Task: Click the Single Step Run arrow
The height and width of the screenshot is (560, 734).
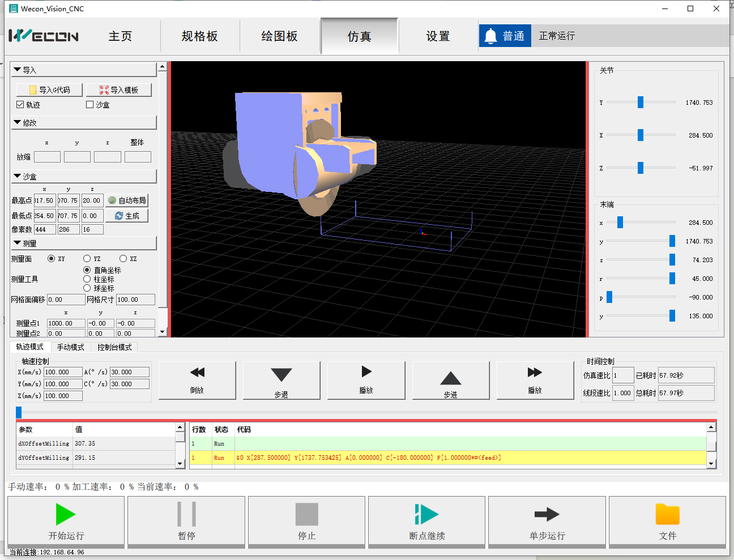Action: coord(547,515)
